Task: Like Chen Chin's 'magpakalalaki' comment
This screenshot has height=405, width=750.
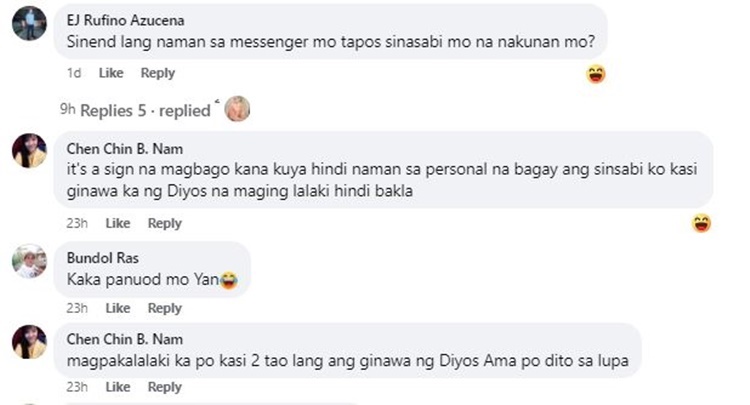Action: pyautogui.click(x=118, y=386)
